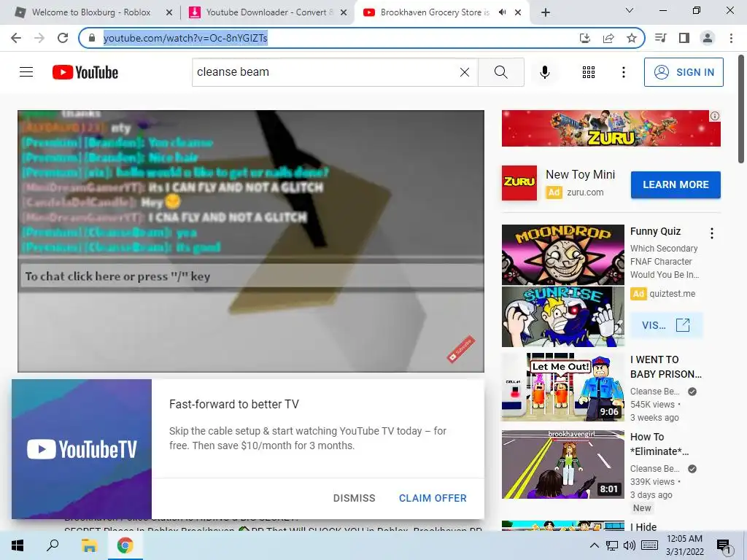Go back with the browser back arrow
This screenshot has width=747, height=560.
coord(16,38)
